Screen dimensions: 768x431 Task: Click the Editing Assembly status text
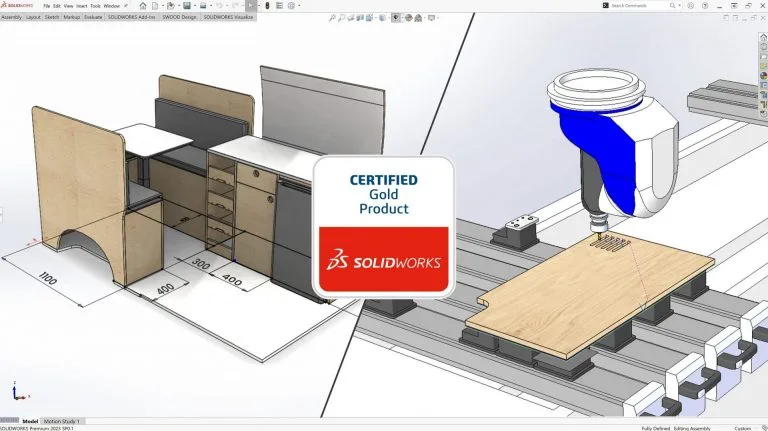coord(692,429)
